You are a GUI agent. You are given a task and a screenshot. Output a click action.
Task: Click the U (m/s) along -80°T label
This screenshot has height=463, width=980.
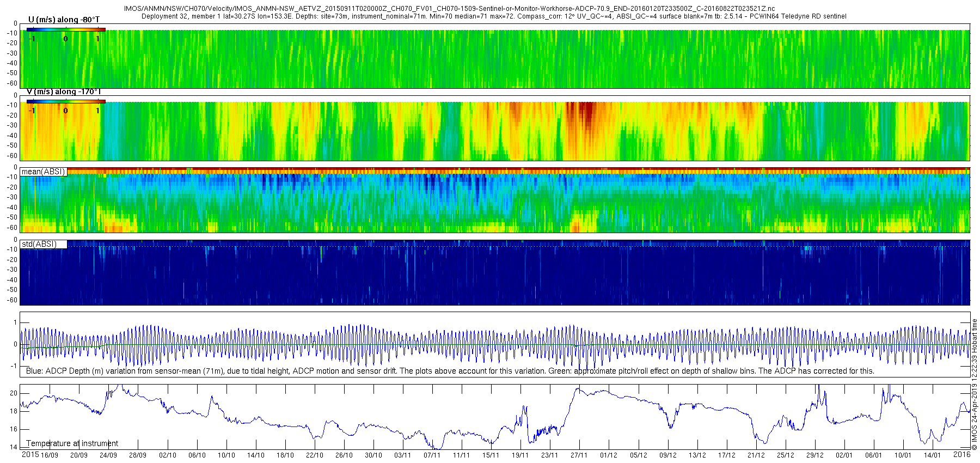(64, 20)
